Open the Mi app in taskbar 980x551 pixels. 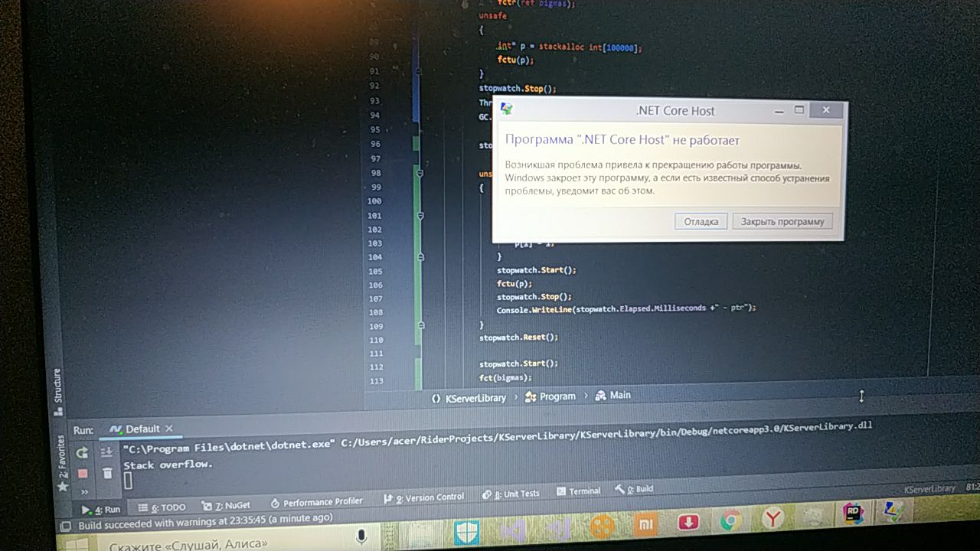coord(646,524)
